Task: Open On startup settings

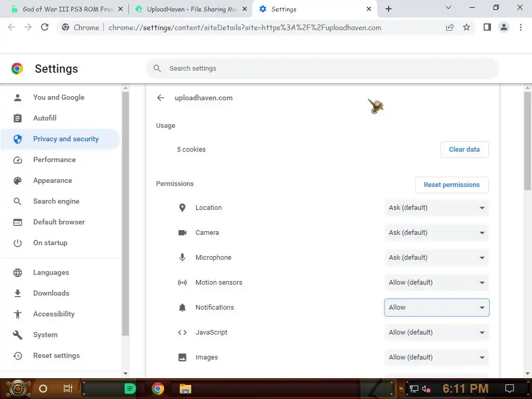Action: tap(60, 243)
